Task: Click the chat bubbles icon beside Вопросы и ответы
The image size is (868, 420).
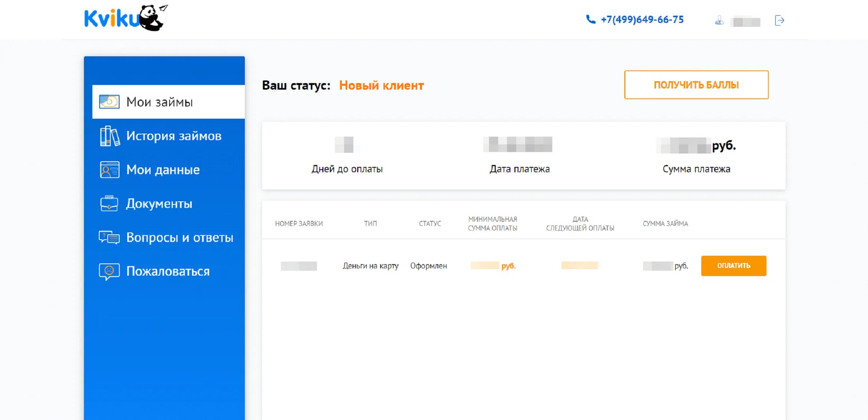Action: click(109, 237)
